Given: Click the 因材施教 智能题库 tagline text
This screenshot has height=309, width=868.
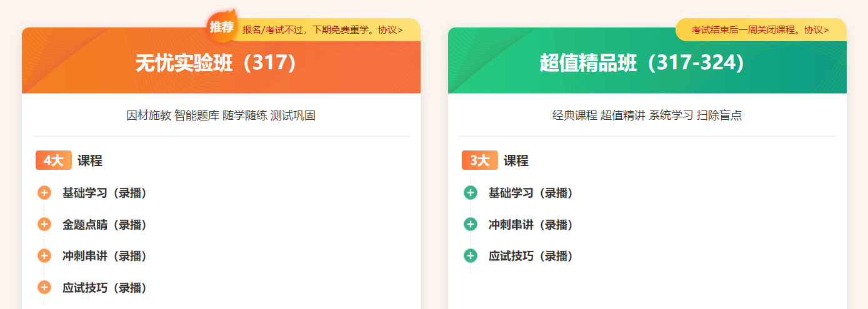Looking at the screenshot, I should coord(221,115).
